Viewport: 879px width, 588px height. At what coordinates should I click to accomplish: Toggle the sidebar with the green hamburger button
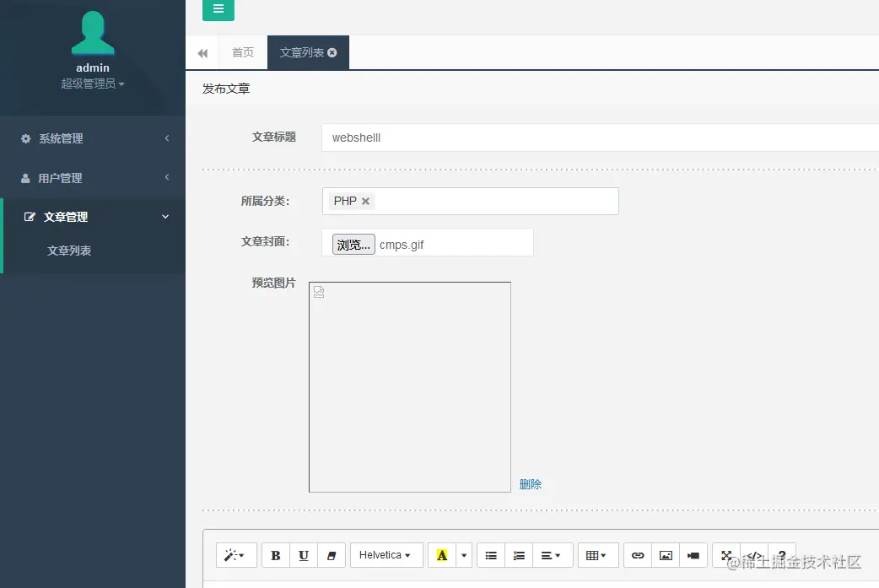218,9
